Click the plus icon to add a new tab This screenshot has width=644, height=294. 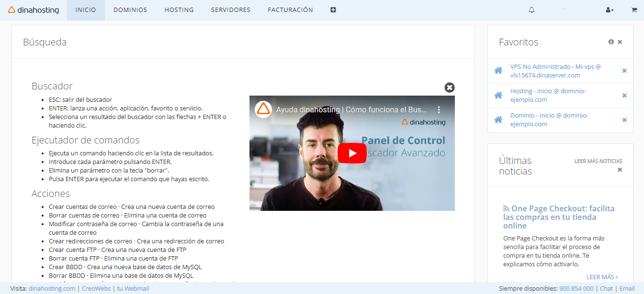click(x=334, y=10)
